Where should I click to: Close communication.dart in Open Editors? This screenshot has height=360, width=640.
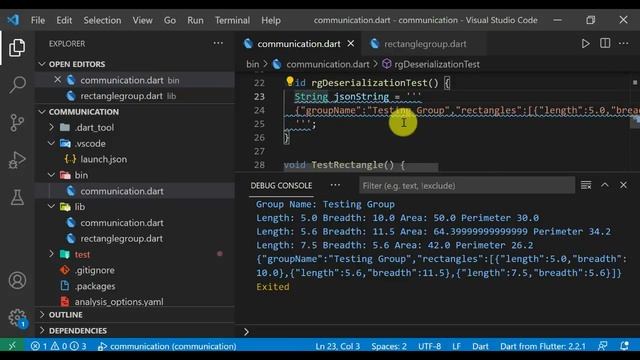(58, 80)
